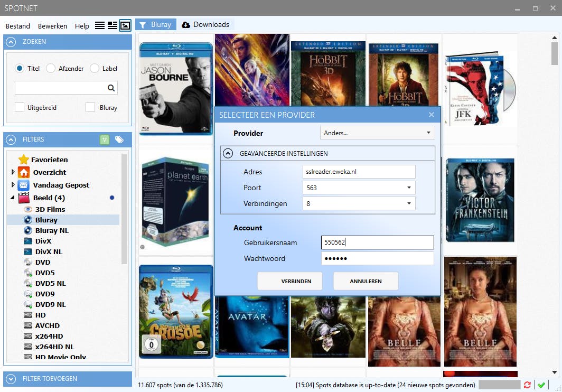Image resolution: width=562 pixels, height=392 pixels.
Task: Collapse the Beeld tree node
Action: 13,197
